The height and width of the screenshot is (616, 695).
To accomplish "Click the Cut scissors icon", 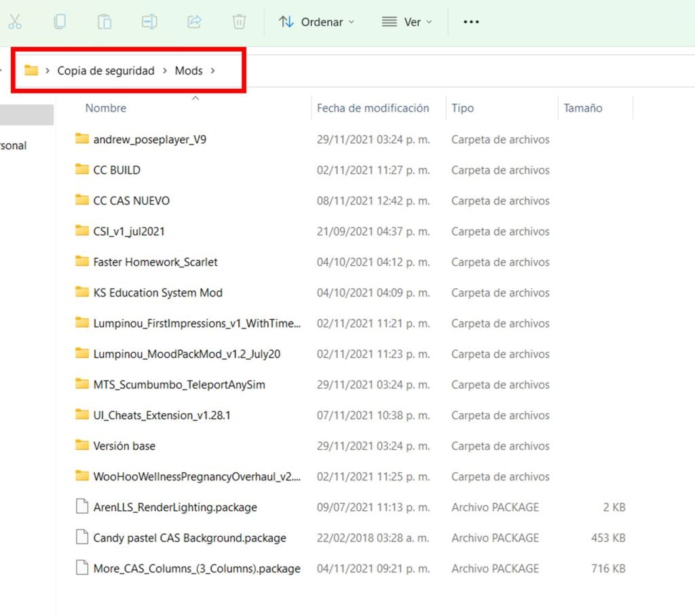I will [14, 22].
